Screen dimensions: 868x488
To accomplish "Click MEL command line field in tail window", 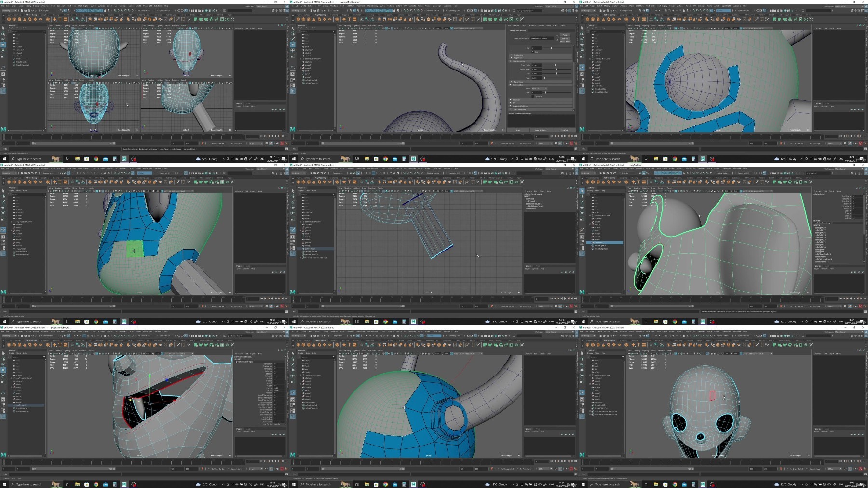I will coord(353,149).
